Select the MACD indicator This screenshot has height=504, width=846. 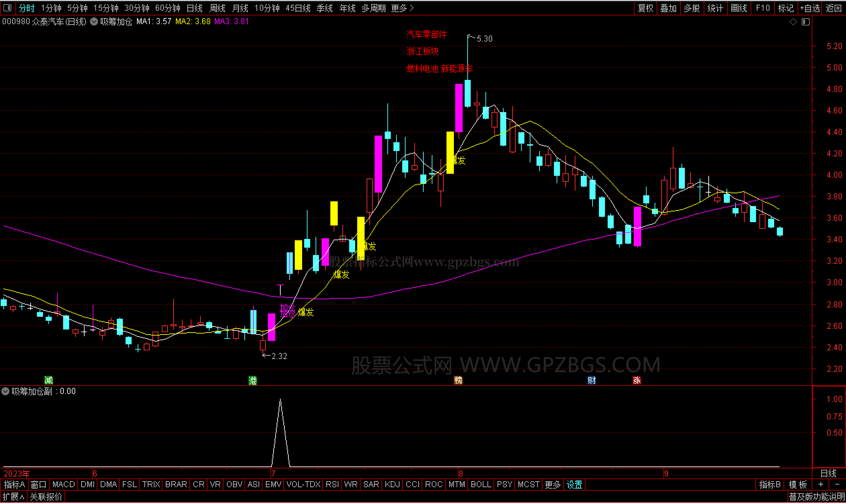(x=63, y=485)
